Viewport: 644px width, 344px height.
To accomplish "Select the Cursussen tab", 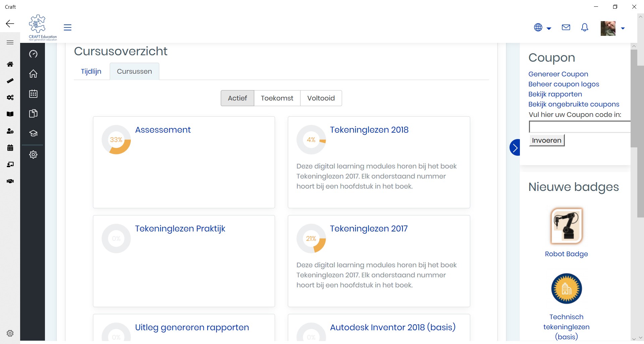I will pos(134,71).
